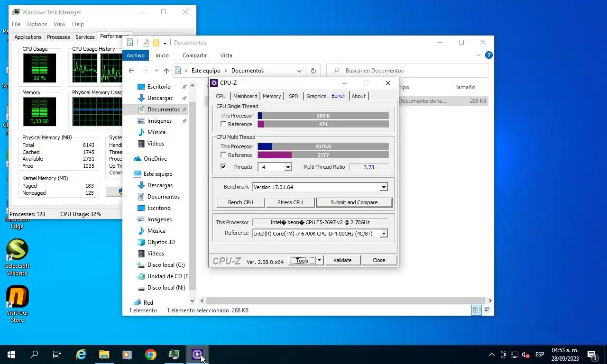
Task: Click Single Thread This Processor bar
Action: tap(323, 116)
